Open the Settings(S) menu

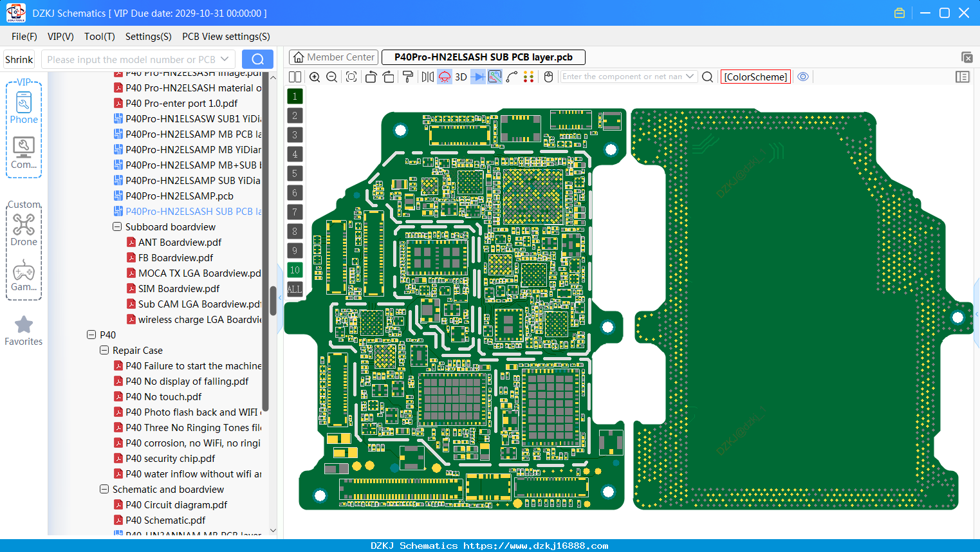coord(149,37)
